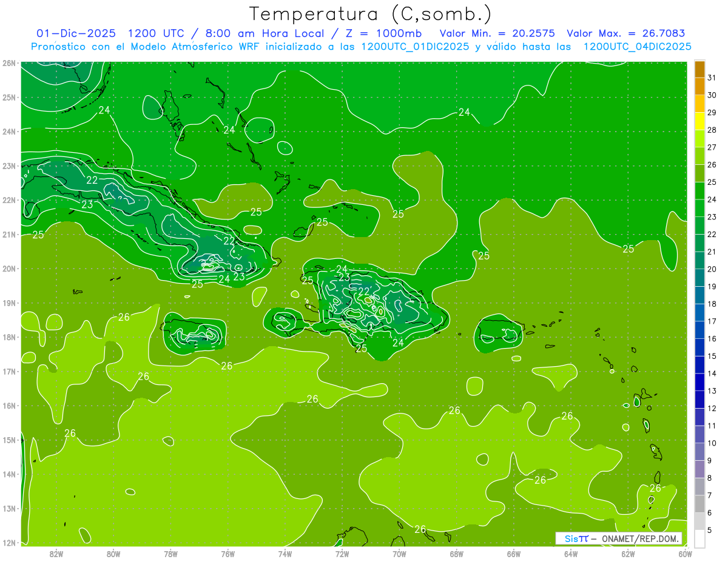The height and width of the screenshot is (562, 728).
Task: Select "Valor Min. = 20.2575" text
Action: pyautogui.click(x=497, y=34)
